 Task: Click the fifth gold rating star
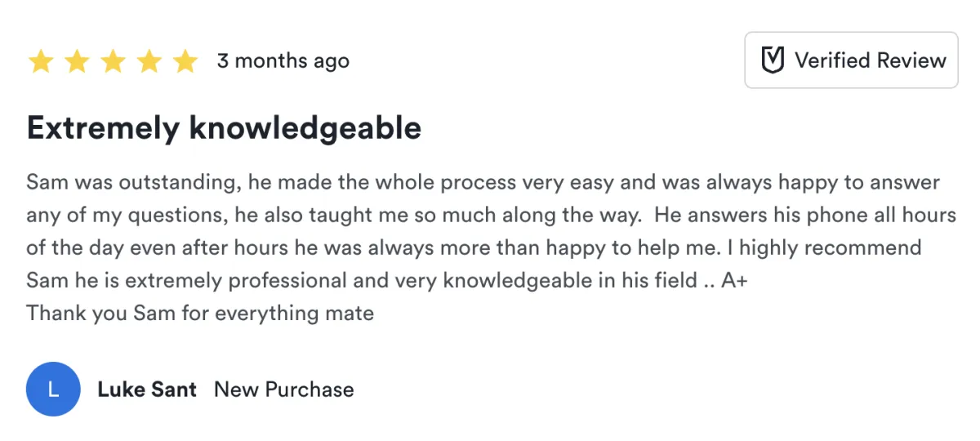tap(185, 61)
